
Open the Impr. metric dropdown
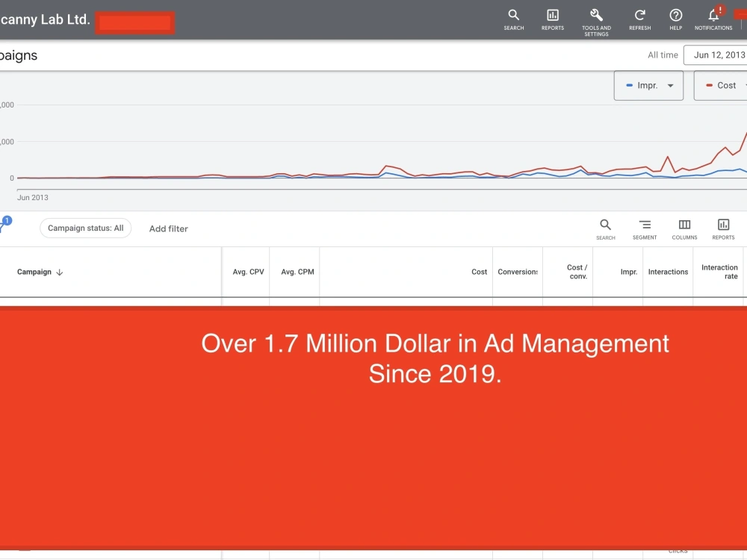[648, 86]
